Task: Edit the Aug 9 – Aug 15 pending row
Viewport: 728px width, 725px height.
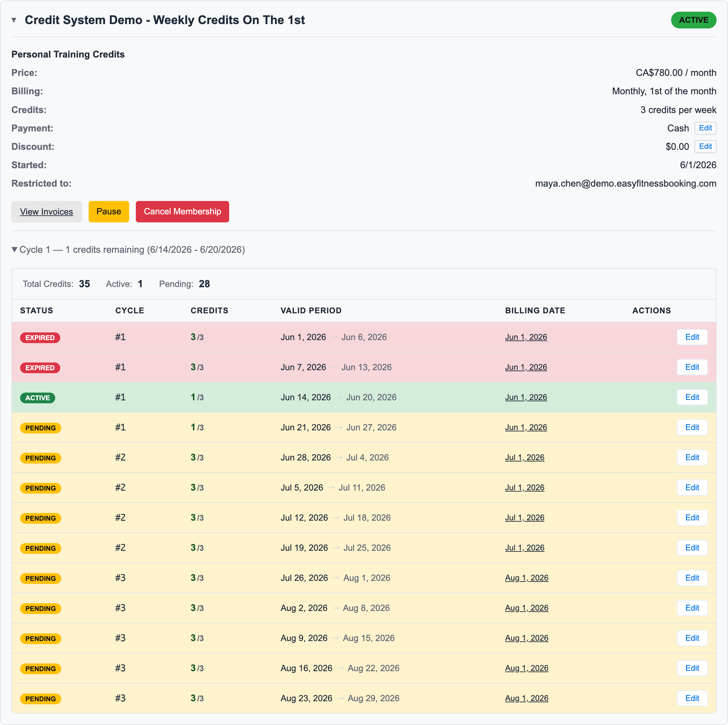Action: pos(692,638)
